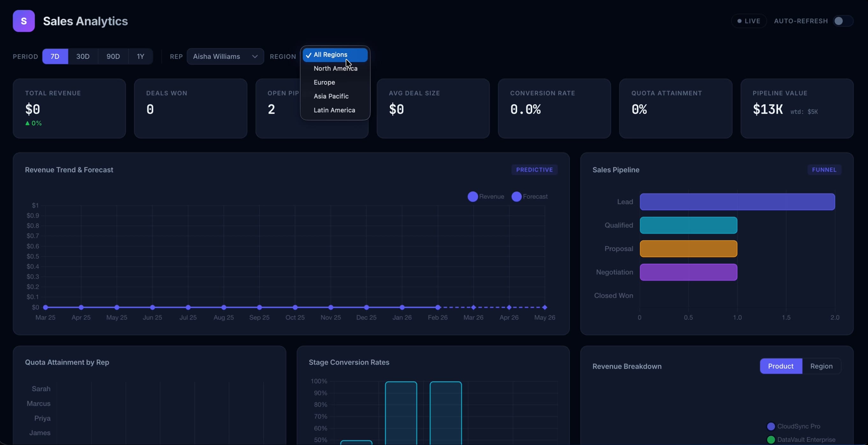The height and width of the screenshot is (445, 868).
Task: Select Europe in the region dropdown
Action: tap(324, 82)
